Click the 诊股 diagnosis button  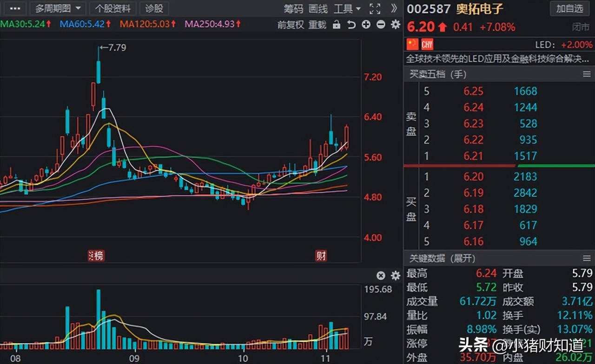[x=154, y=8]
